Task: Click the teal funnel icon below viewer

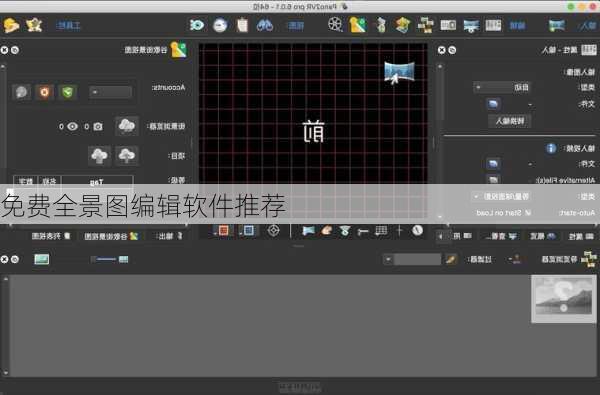Action: (345, 230)
